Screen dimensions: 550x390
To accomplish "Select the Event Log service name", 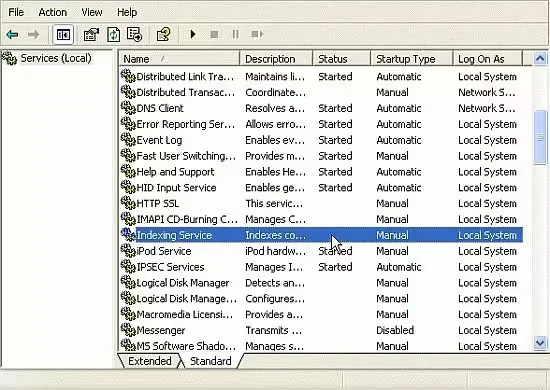I will click(x=159, y=140).
